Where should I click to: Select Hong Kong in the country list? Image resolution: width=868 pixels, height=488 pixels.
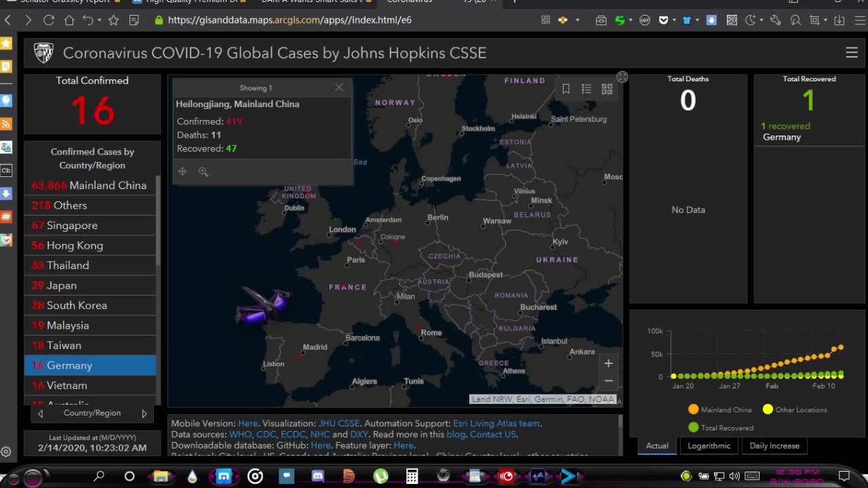coord(90,245)
